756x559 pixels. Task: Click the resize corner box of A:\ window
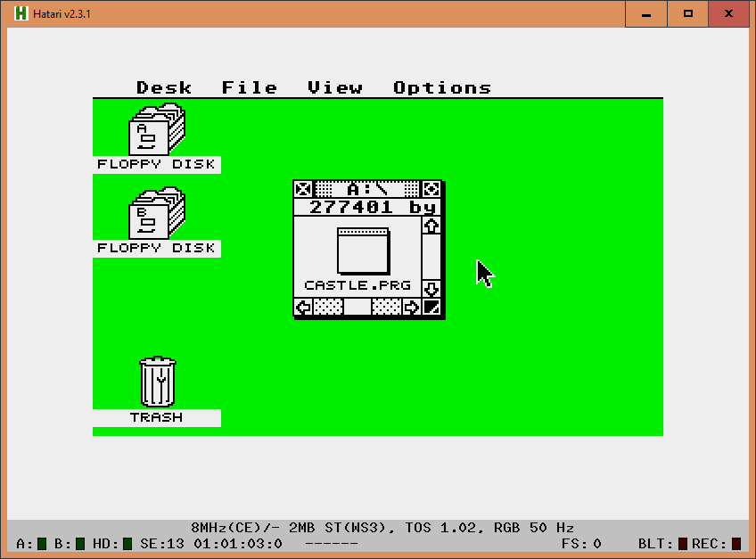pos(431,307)
